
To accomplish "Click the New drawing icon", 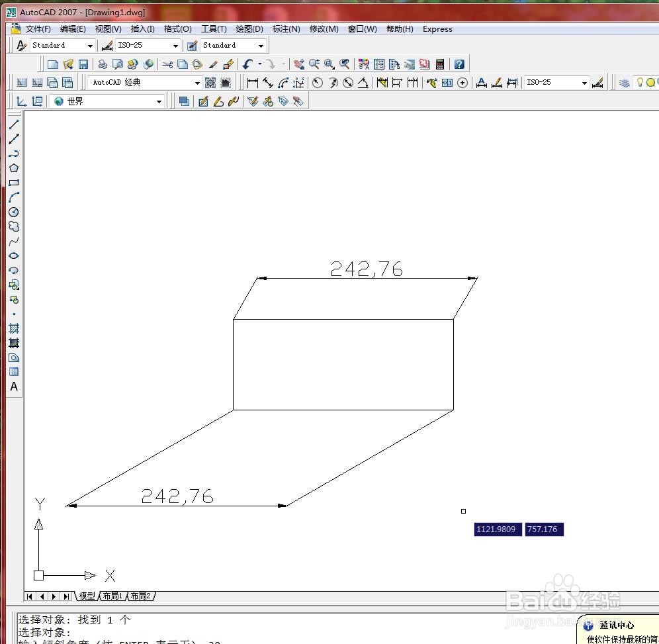I will tap(53, 64).
